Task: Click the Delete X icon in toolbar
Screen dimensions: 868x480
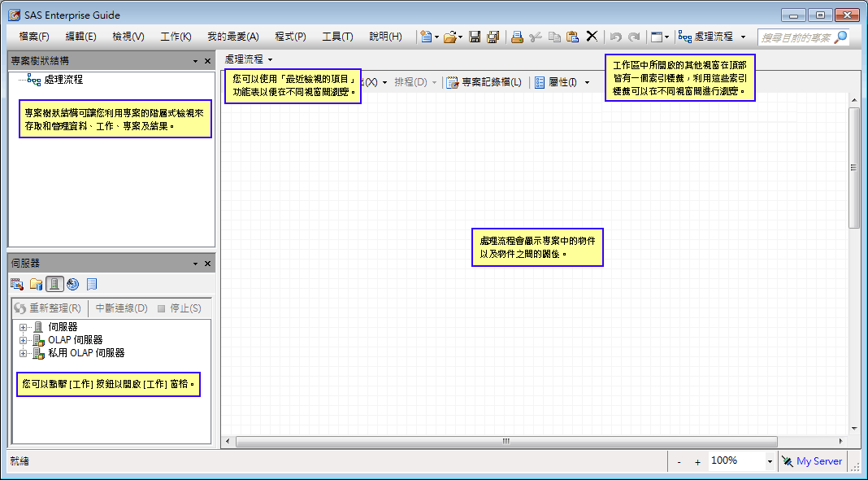Action: click(592, 37)
